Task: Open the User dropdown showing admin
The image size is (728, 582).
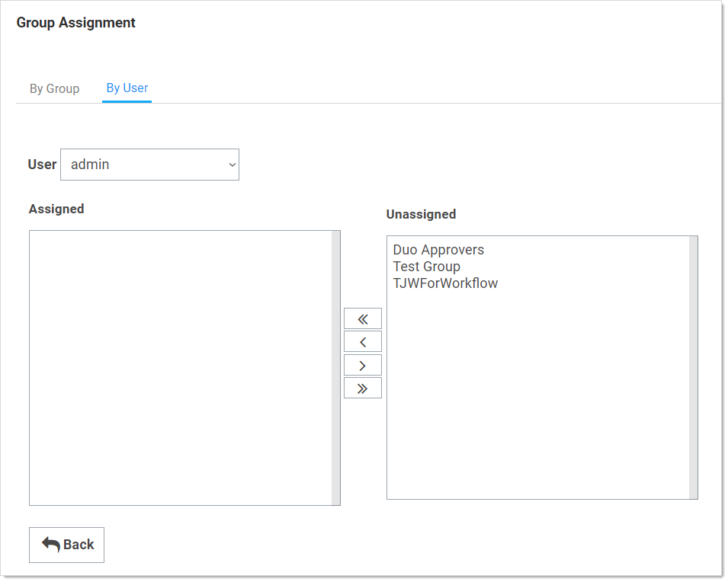Action: (145, 165)
